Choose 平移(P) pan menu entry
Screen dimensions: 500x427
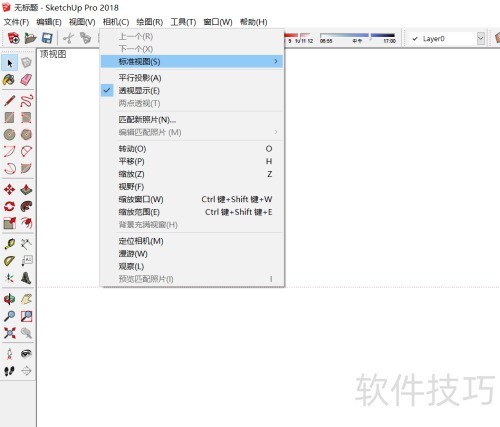(192, 161)
